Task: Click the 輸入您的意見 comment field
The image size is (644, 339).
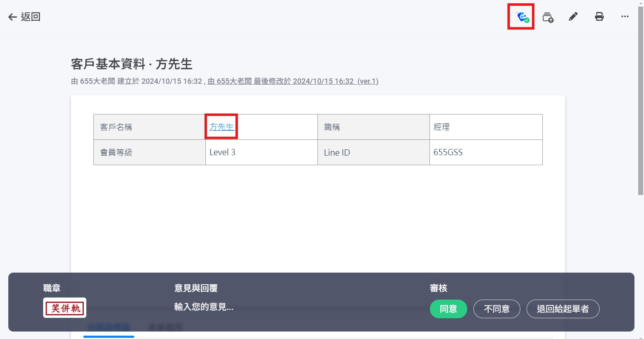Action: click(204, 307)
